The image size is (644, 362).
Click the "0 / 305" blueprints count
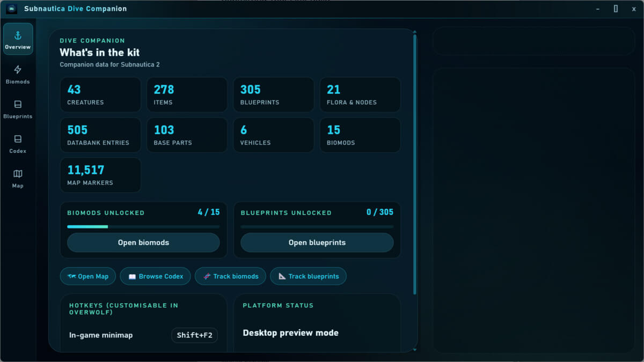click(380, 212)
